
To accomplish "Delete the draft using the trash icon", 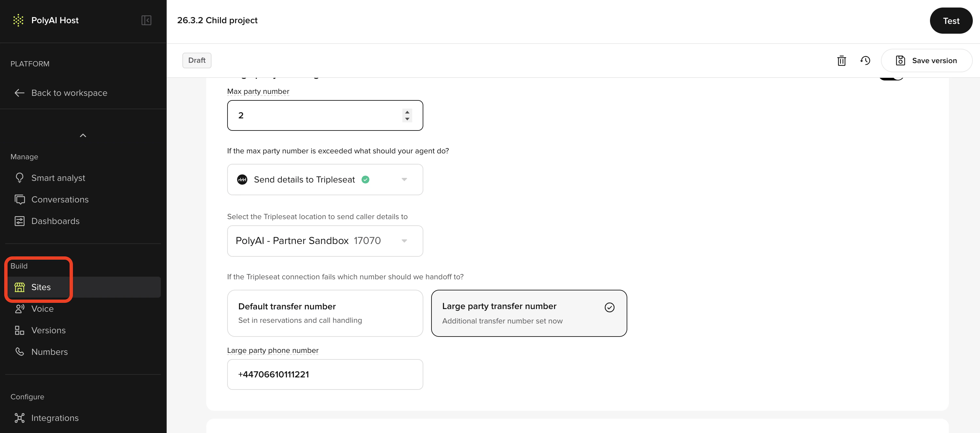I will pyautogui.click(x=841, y=61).
